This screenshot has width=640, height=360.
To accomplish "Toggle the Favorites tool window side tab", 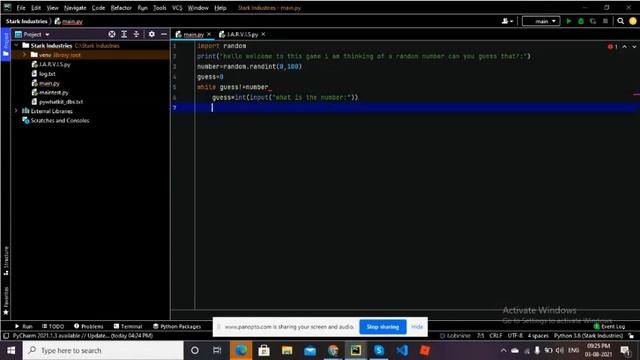I will coord(6,301).
